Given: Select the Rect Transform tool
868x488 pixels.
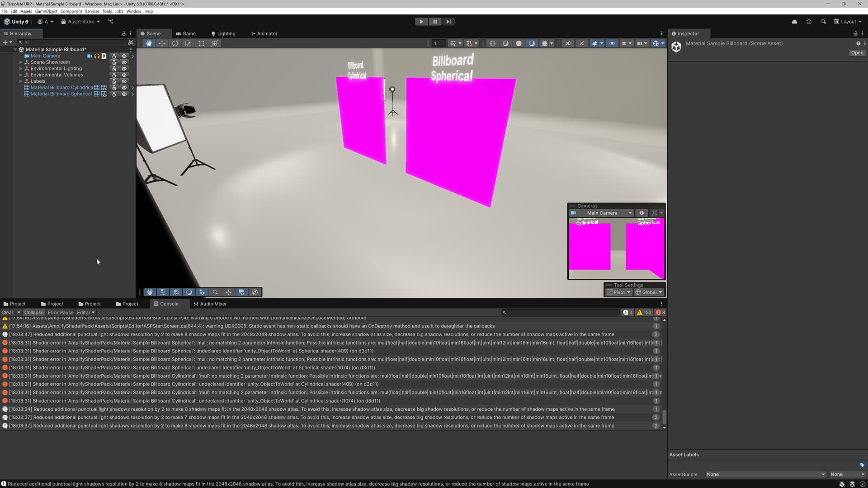Looking at the screenshot, I should tap(201, 43).
